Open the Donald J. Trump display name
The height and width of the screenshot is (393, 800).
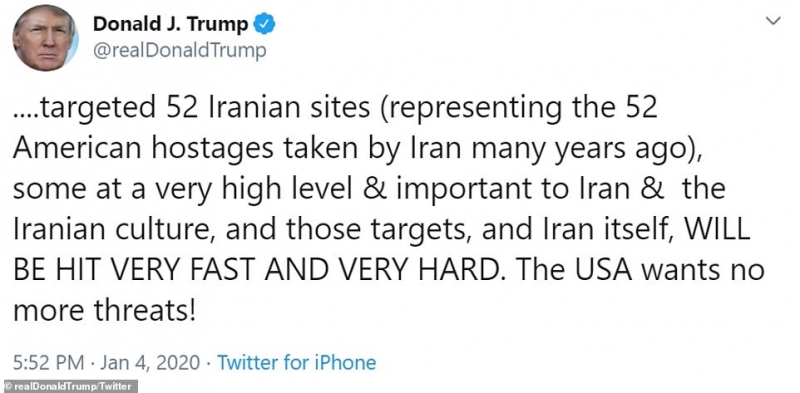[171, 24]
